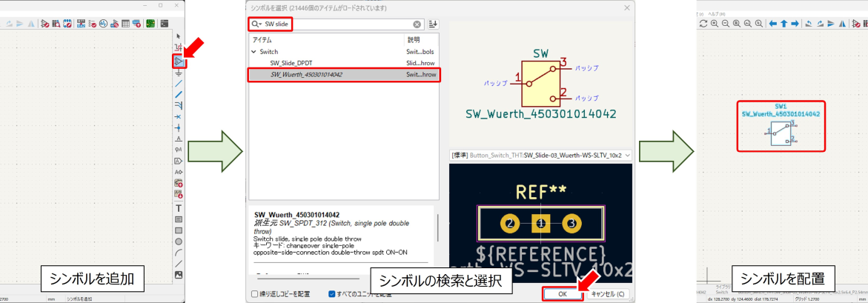Select the Add Power Symbol tool
Screen dimensions: 868x303
coord(178,73)
